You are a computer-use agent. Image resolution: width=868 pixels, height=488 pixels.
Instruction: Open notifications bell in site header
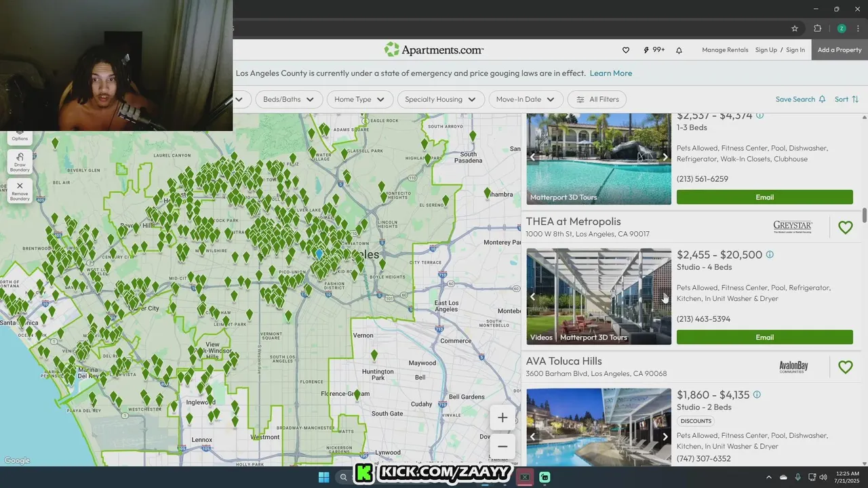679,50
